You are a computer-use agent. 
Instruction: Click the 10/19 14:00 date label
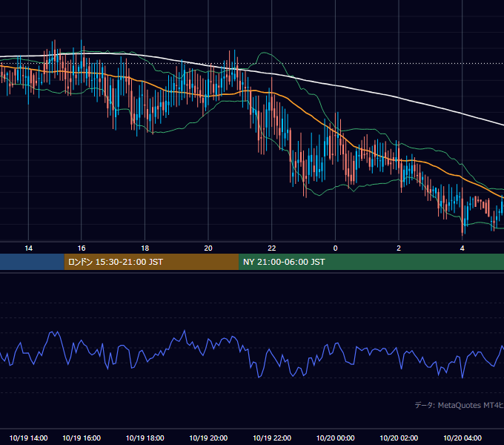click(x=29, y=438)
